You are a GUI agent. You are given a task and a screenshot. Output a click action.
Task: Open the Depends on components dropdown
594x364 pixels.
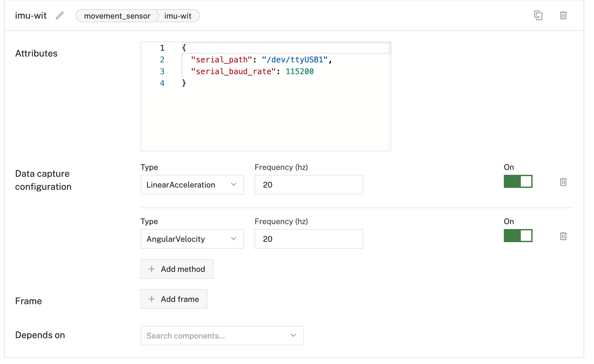click(222, 336)
